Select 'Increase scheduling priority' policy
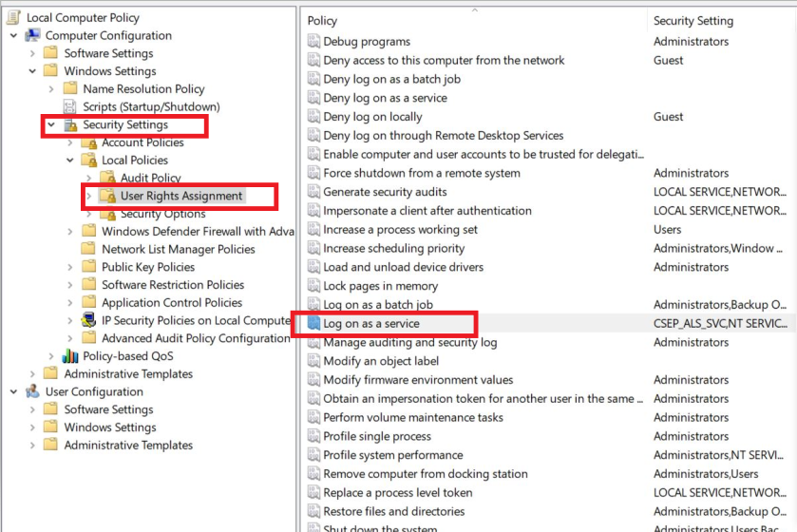The image size is (797, 532). pos(394,248)
